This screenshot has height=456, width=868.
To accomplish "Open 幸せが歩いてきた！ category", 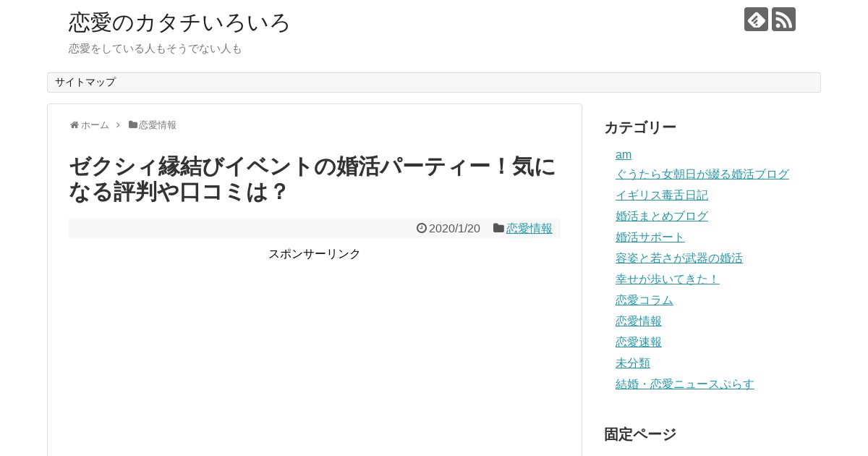I will click(x=668, y=279).
